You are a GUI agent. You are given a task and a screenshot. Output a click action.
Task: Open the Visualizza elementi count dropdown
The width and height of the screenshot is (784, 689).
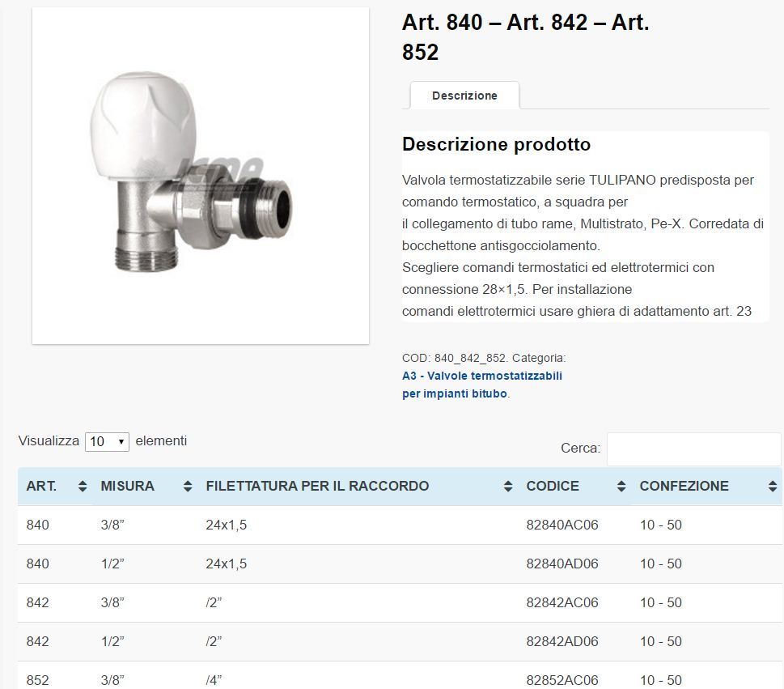click(x=107, y=441)
